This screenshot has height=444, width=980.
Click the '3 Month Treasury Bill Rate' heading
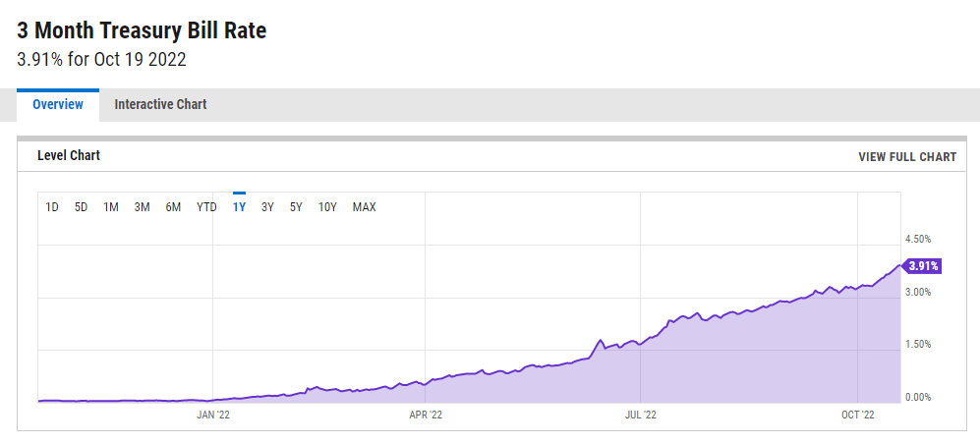[142, 30]
